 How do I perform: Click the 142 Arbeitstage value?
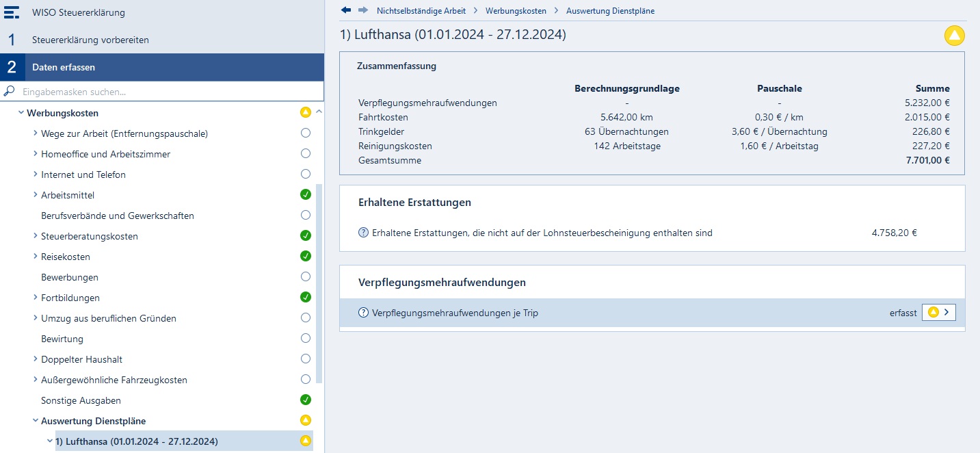(627, 146)
